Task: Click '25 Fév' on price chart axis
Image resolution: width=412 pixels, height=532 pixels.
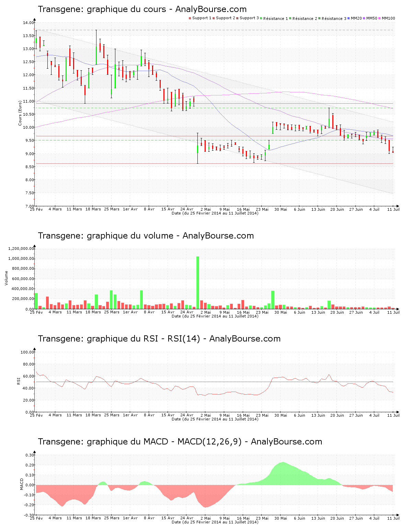Action: tap(36, 209)
